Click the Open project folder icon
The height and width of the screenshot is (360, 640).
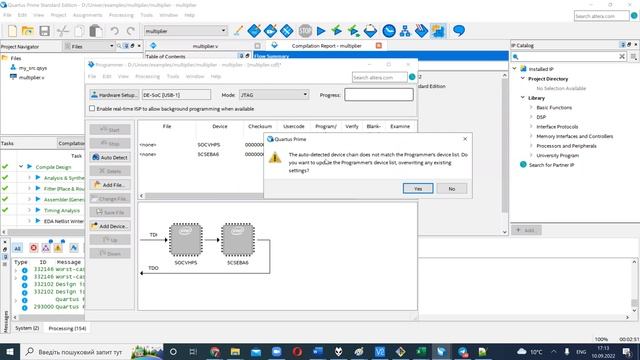(x=28, y=31)
